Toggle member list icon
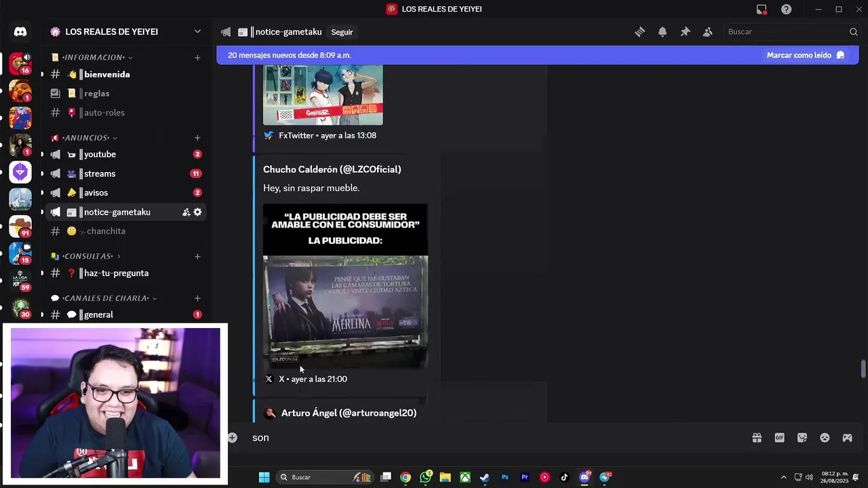This screenshot has width=868, height=488. tap(707, 32)
